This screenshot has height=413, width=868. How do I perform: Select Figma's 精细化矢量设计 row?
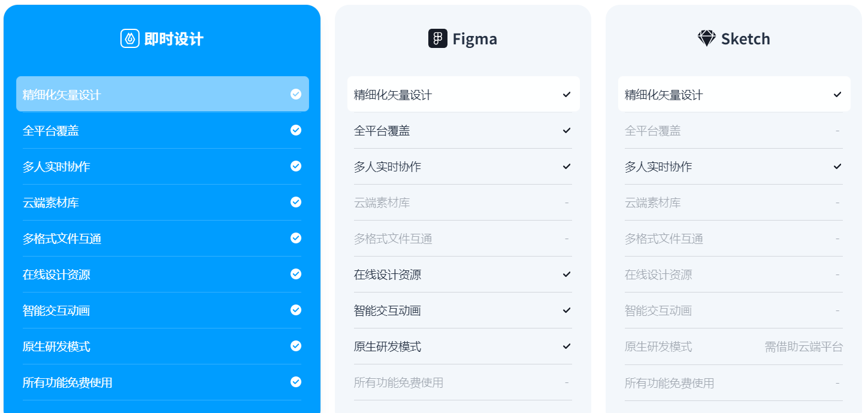[x=463, y=94]
